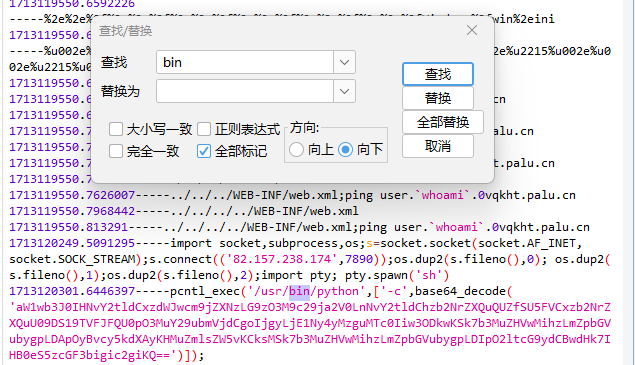Screen dimensions: 635x365
Task: Close the 查找/替换 dialog with X
Action: pyautogui.click(x=472, y=30)
